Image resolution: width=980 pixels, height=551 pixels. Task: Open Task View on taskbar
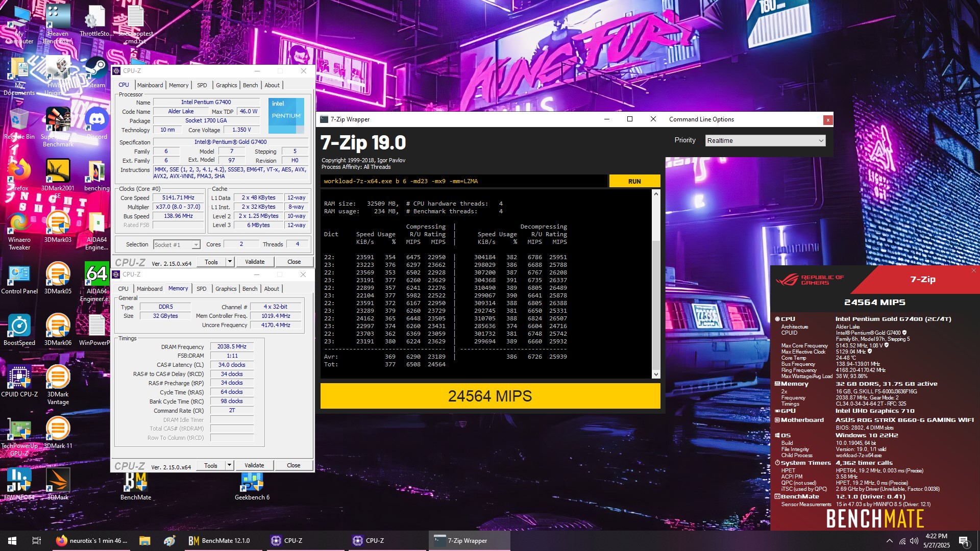coord(36,541)
